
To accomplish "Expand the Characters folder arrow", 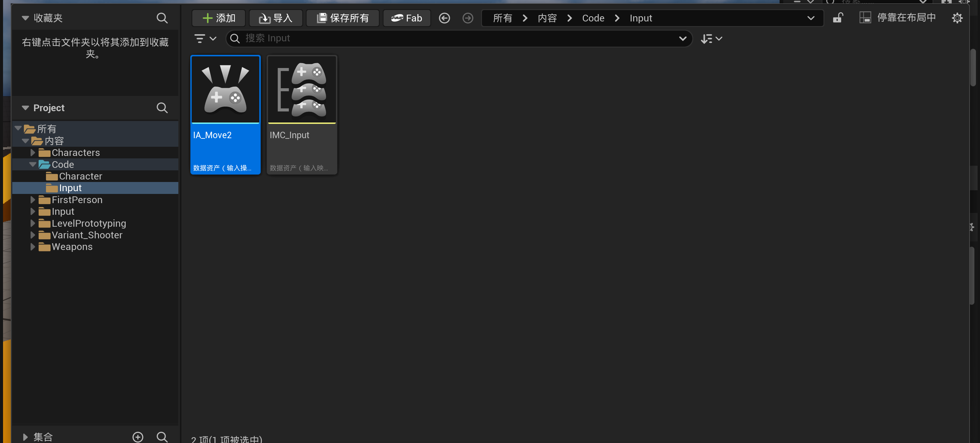I will 33,153.
